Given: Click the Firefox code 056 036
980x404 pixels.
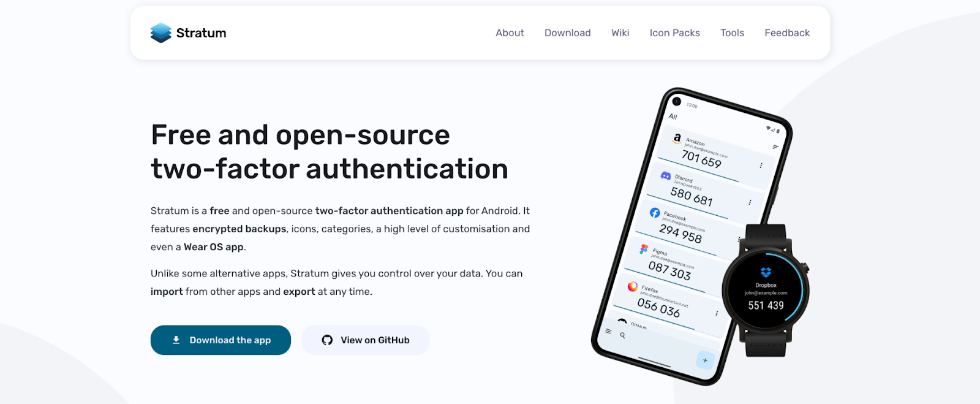Looking at the screenshot, I should 658,308.
